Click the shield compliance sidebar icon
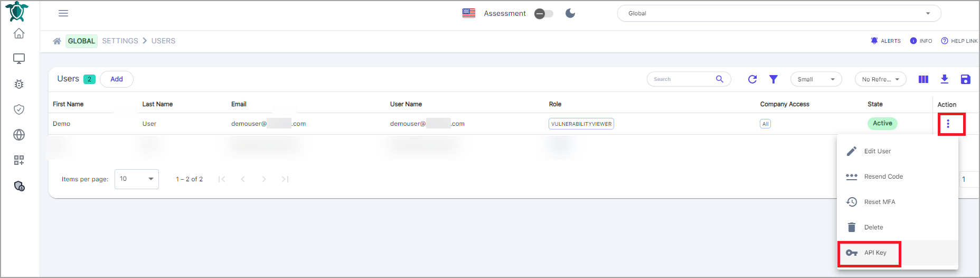 pyautogui.click(x=19, y=109)
